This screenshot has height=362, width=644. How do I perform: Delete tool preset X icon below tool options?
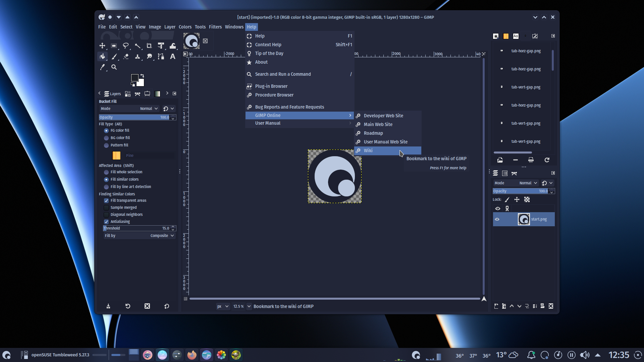pos(147,306)
